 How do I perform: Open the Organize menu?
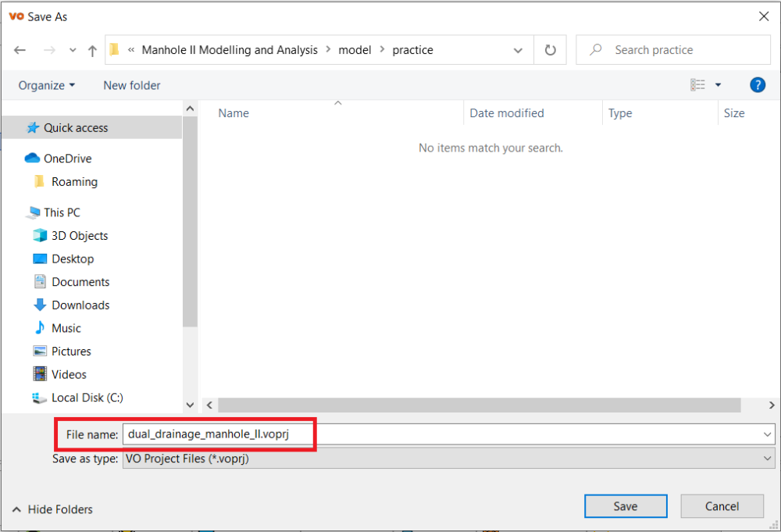pyautogui.click(x=46, y=85)
